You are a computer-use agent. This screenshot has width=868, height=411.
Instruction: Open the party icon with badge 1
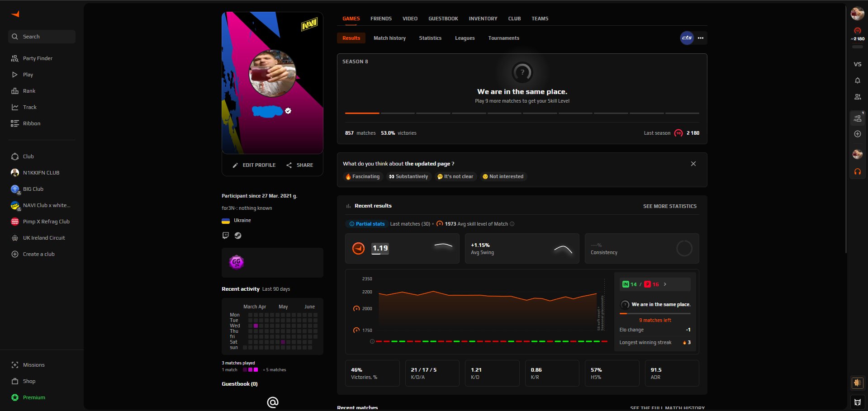click(x=857, y=118)
